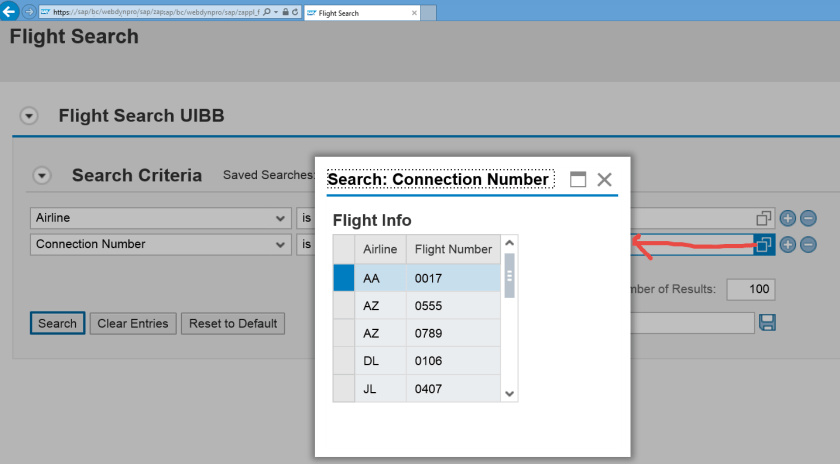840x464 pixels.
Task: Open the Airline attribute dropdown
Action: 279,218
